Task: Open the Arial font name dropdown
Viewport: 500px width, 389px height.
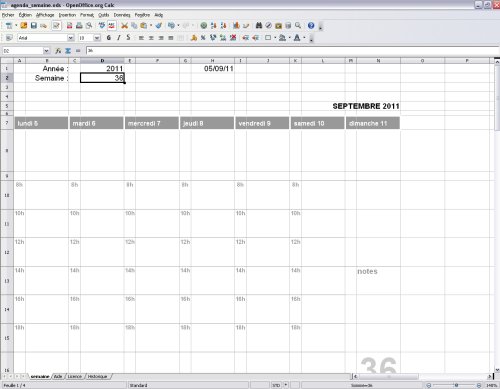Action: click(x=71, y=38)
